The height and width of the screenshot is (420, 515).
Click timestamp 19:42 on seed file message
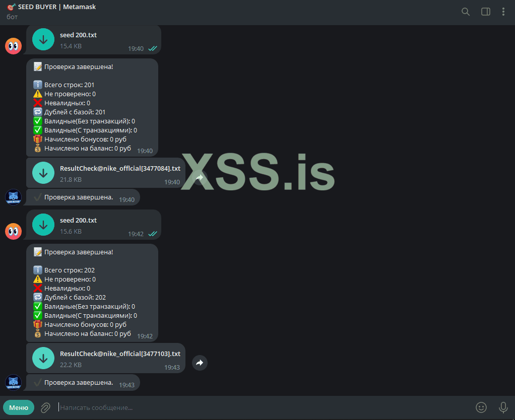click(x=136, y=234)
